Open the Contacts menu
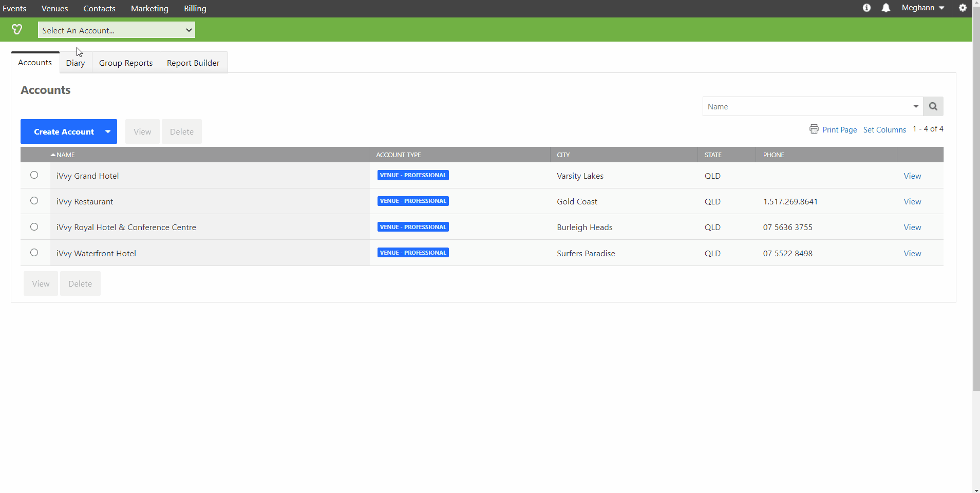980x493 pixels. click(x=99, y=8)
